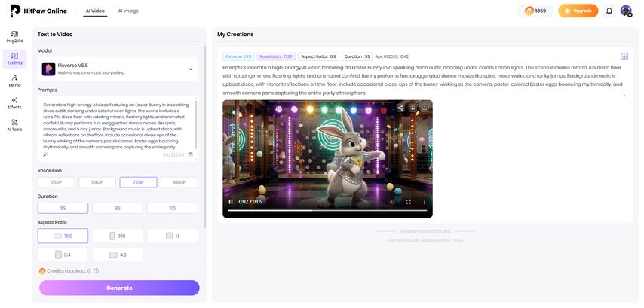Image resolution: width=644 pixels, height=308 pixels.
Task: Click the Resolution : 720P tag
Action: [x=276, y=56]
